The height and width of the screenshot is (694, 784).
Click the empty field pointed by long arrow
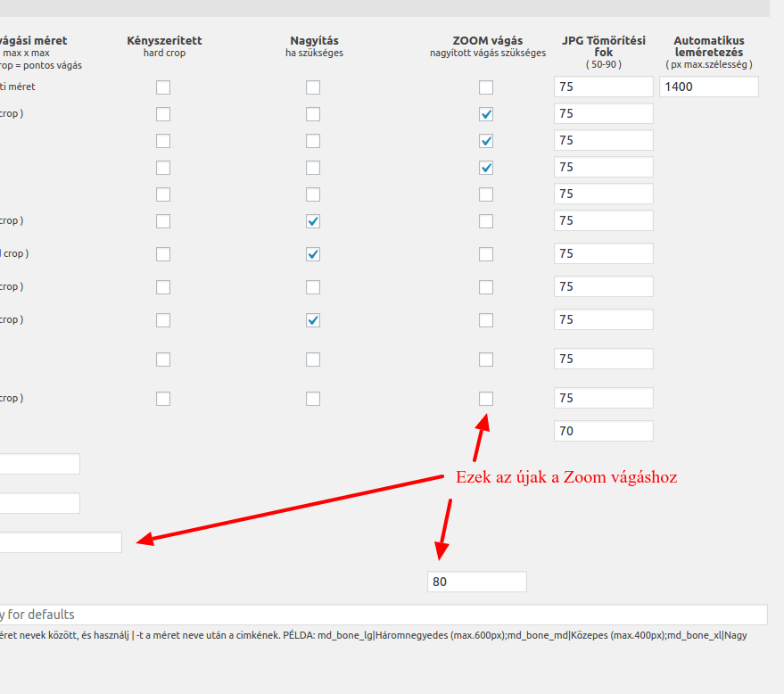click(x=61, y=542)
